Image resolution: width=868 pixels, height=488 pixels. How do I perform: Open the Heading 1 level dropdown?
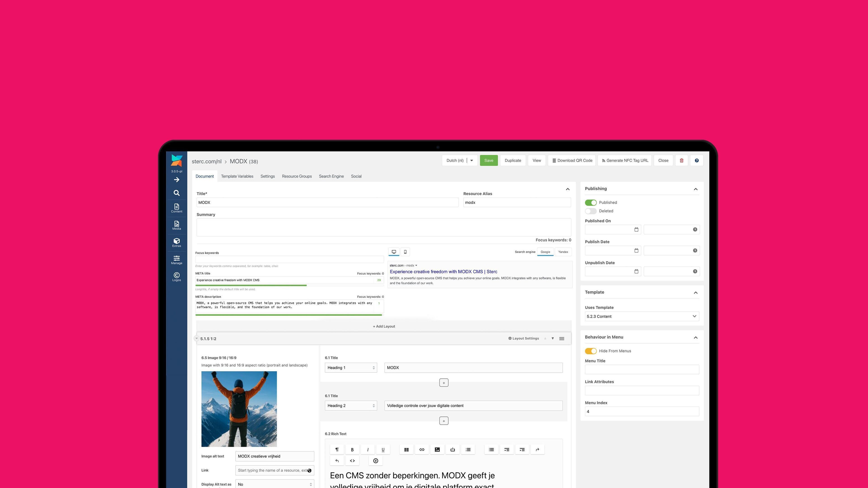pos(351,368)
